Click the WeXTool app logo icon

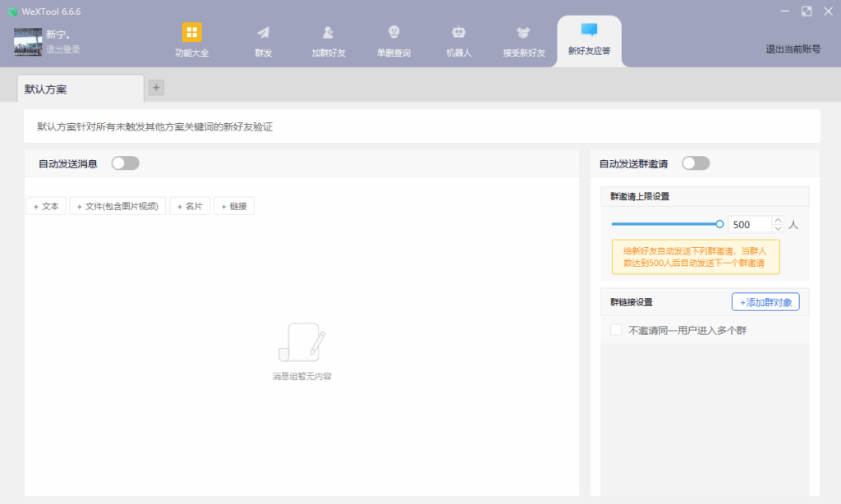[x=12, y=11]
